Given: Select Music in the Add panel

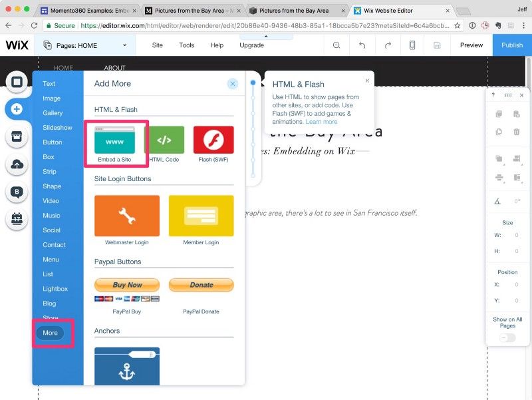Looking at the screenshot, I should pyautogui.click(x=51, y=215).
